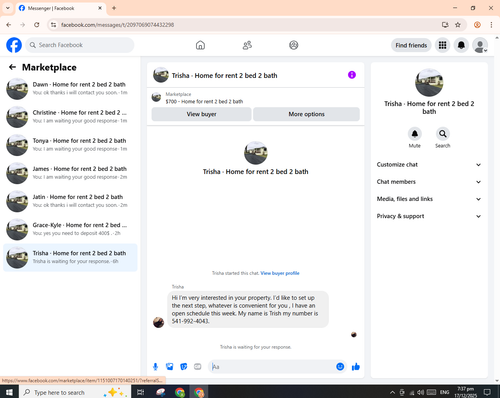
Task: Click the voice clip microphone icon
Action: (x=155, y=367)
